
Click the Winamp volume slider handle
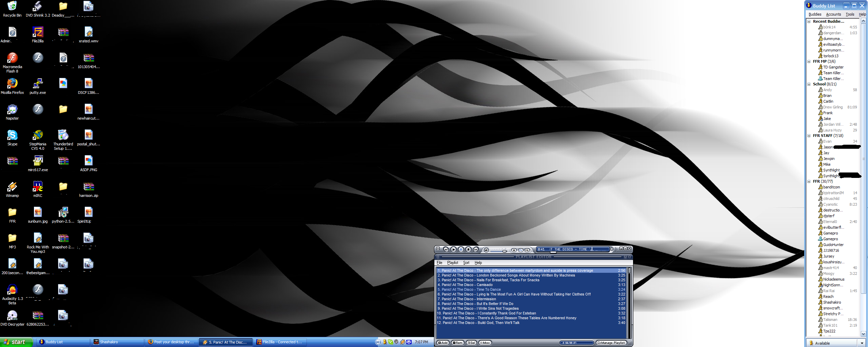(505, 251)
